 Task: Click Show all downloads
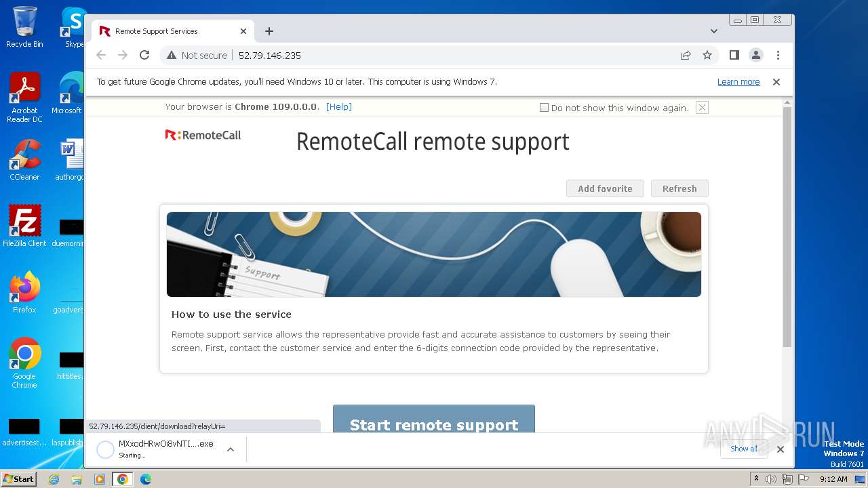744,449
